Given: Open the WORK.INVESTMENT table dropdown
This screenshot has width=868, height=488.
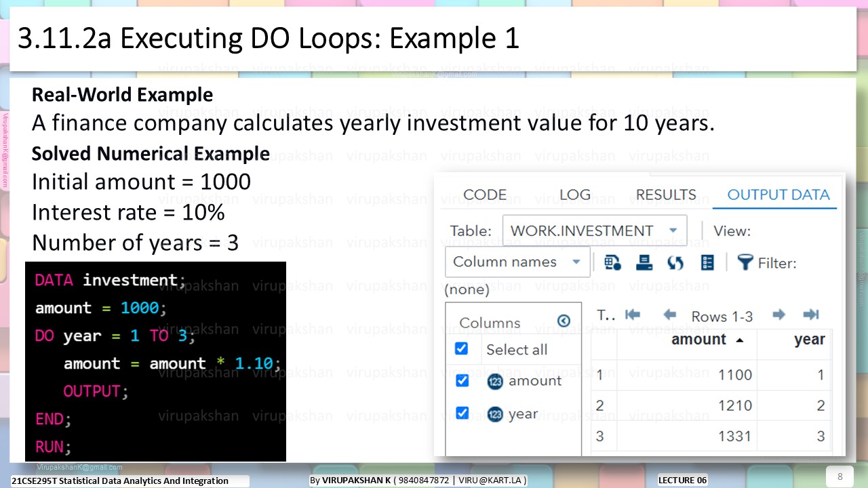Looking at the screenshot, I should click(x=595, y=230).
